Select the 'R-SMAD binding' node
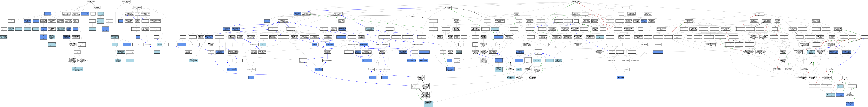Viewport: 868px width, 107px height. [x=19, y=29]
